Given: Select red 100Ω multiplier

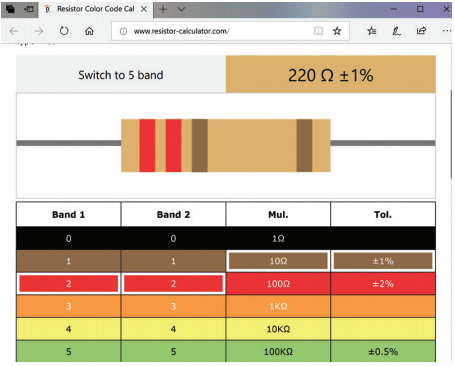Looking at the screenshot, I should tap(278, 284).
